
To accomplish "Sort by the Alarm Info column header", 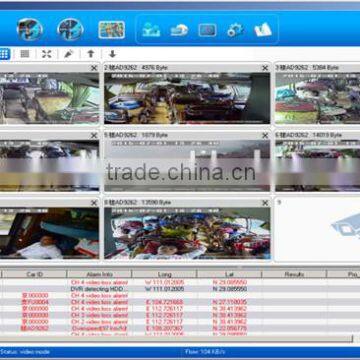I will 99,274.
